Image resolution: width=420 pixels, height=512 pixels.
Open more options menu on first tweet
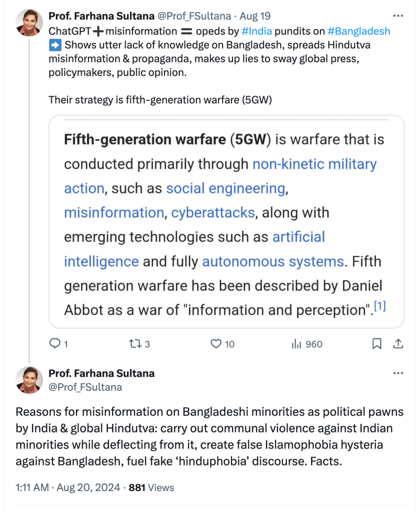click(398, 16)
